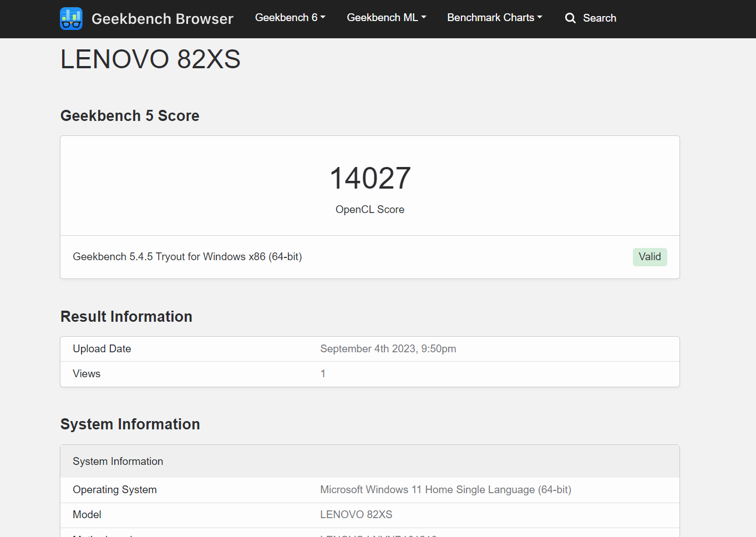Select Geekbench 5.4.5 Tryout version text
The image size is (756, 537).
(187, 257)
